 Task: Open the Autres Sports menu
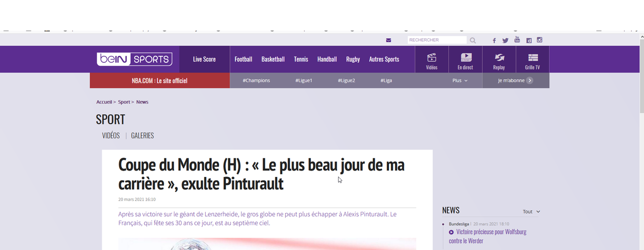point(384,59)
